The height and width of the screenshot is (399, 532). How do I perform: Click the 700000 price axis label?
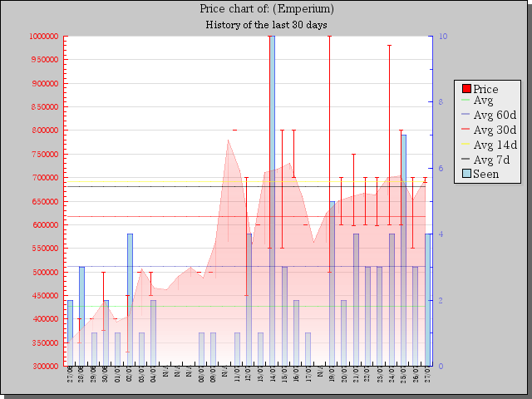click(x=45, y=177)
